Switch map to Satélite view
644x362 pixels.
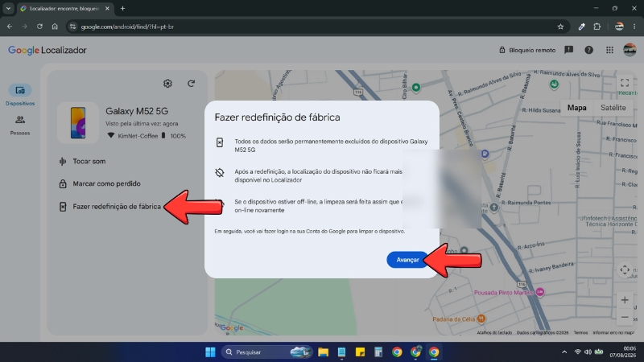[x=613, y=108]
